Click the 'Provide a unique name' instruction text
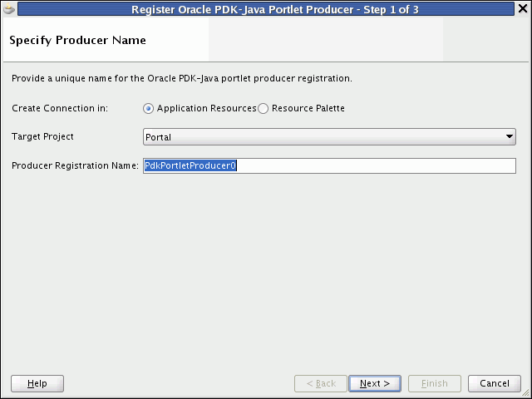The width and height of the screenshot is (532, 399). tap(182, 78)
